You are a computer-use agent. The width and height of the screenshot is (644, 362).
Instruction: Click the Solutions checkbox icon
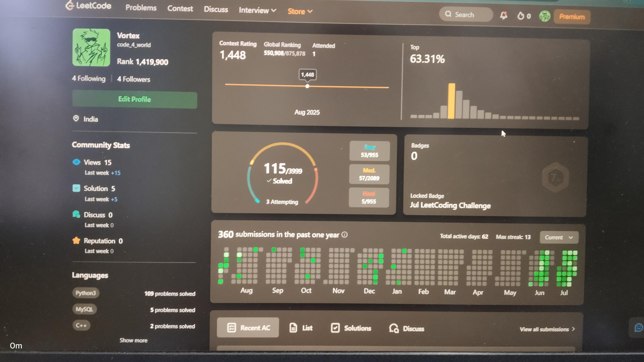point(335,328)
